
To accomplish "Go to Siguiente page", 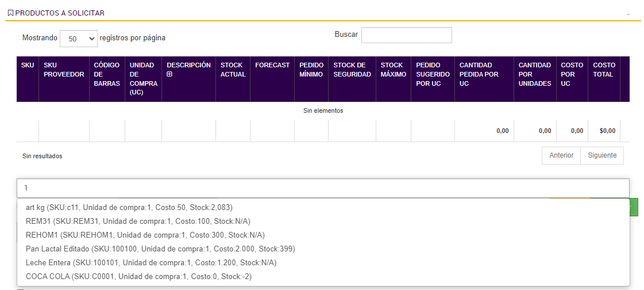I will [x=602, y=155].
